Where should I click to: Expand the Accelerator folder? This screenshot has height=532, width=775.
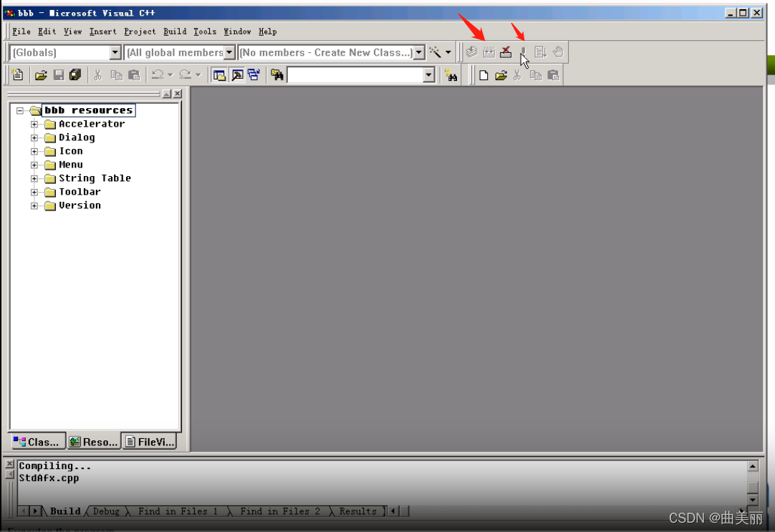34,124
